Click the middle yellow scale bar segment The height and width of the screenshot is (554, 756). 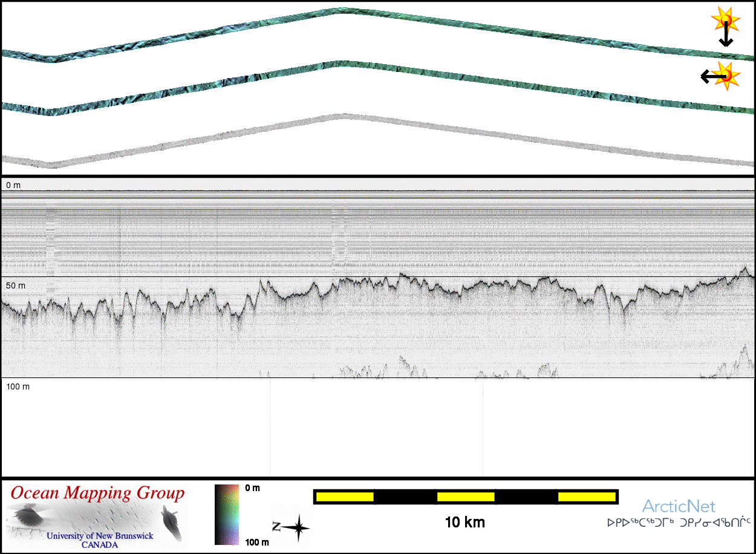[465, 497]
